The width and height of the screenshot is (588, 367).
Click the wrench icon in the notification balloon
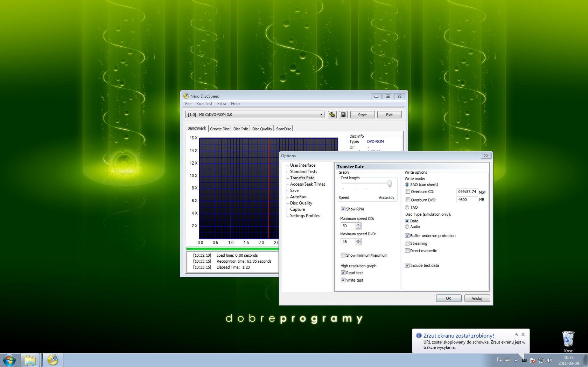(x=516, y=334)
